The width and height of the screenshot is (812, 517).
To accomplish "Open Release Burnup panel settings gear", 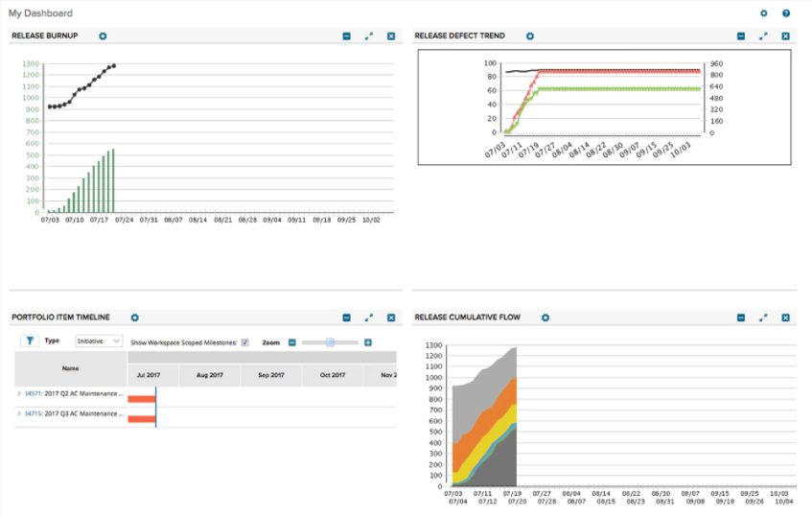I will point(103,36).
